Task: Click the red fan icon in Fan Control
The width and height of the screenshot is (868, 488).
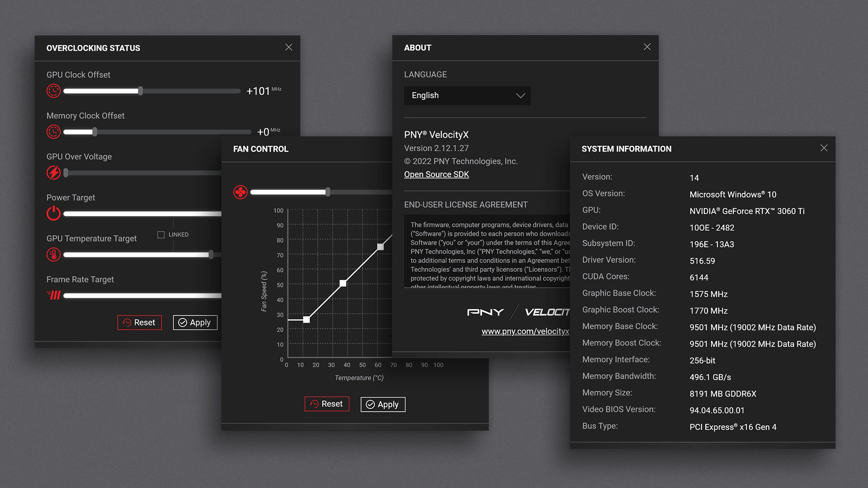Action: point(241,192)
